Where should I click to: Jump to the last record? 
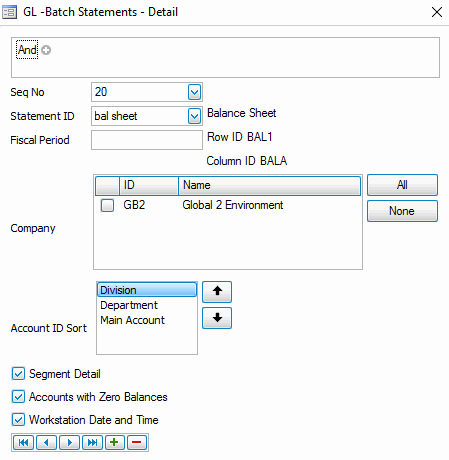(x=92, y=443)
